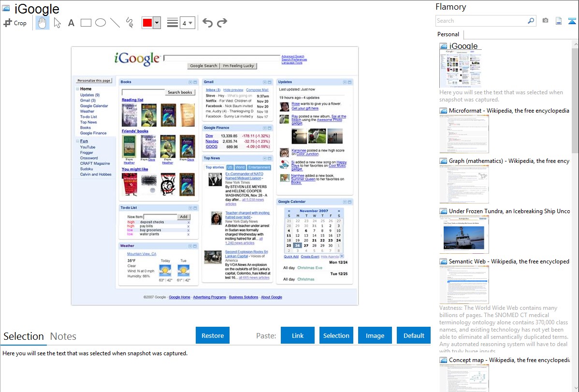579x392 pixels.
Task: Focus the Flamory search field
Action: pyautogui.click(x=481, y=21)
